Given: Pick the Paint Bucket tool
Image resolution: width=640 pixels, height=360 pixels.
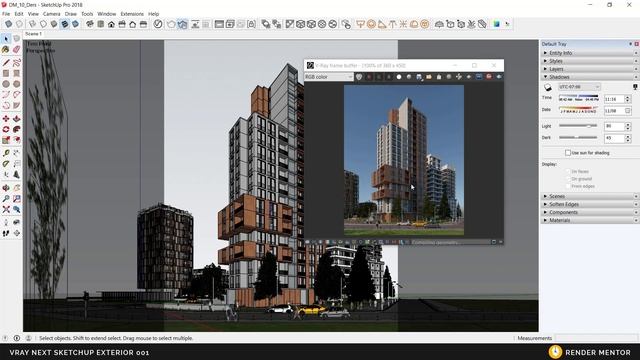Looking at the screenshot, I should coord(6,49).
